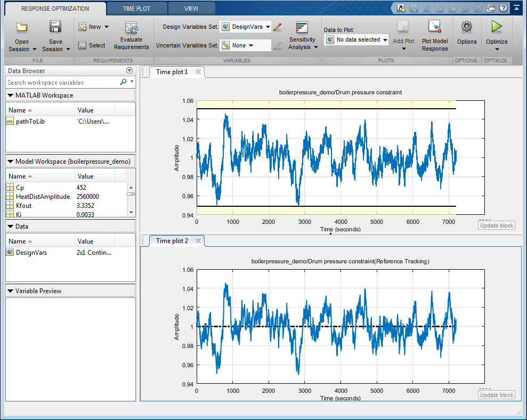This screenshot has height=420, width=527.
Task: Start optimization with the green Optimize arrow
Action: (x=497, y=27)
